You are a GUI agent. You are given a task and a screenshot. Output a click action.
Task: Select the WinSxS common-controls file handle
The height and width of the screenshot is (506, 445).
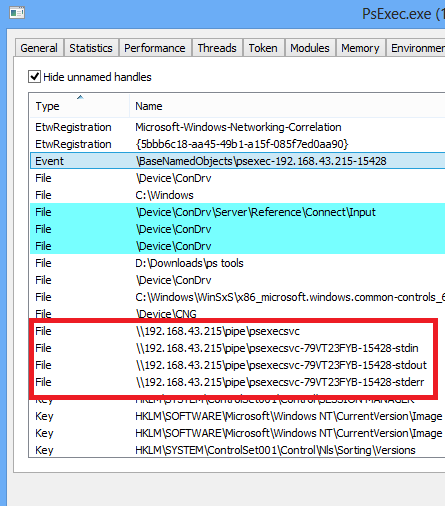(237, 297)
